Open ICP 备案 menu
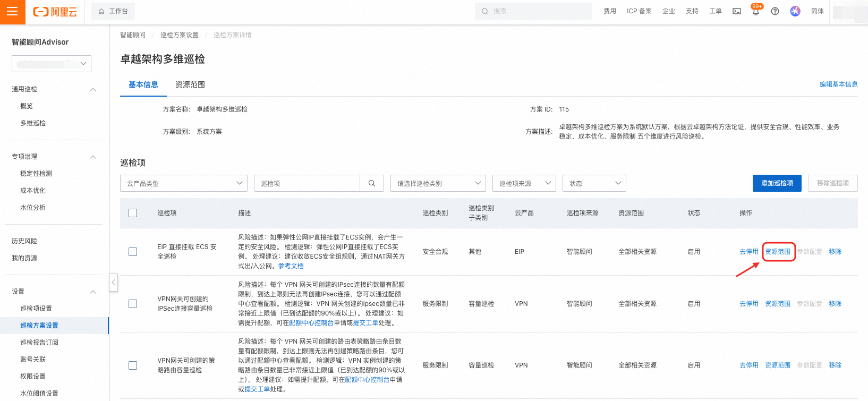The width and height of the screenshot is (868, 401). 639,11
